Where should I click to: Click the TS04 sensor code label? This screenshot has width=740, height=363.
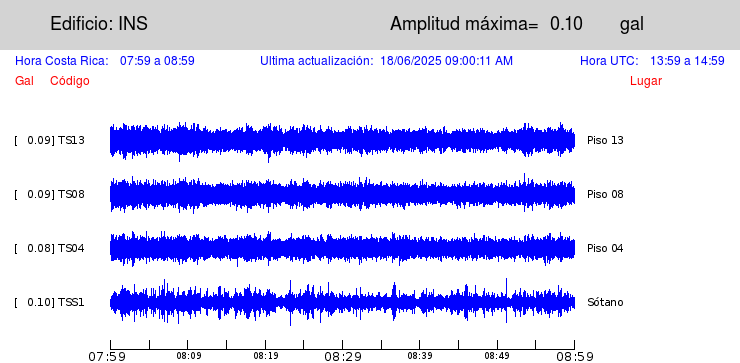71,248
